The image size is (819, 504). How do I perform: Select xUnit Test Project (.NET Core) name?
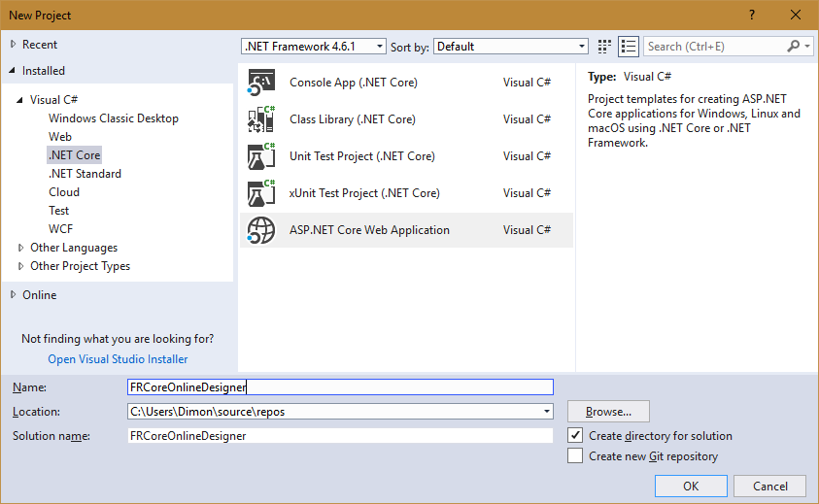coord(364,192)
